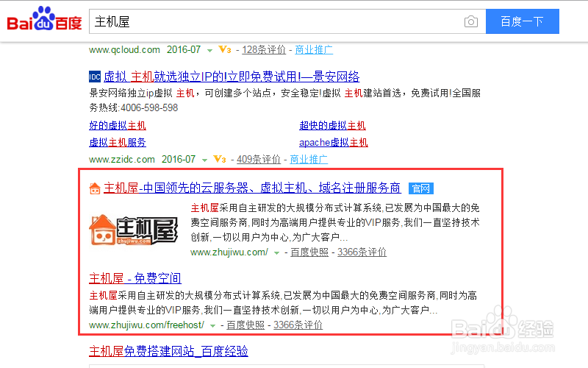Viewport: 588px width, 368px height.
Task: Open 商业推广 link next to qcloud result
Action: (314, 49)
